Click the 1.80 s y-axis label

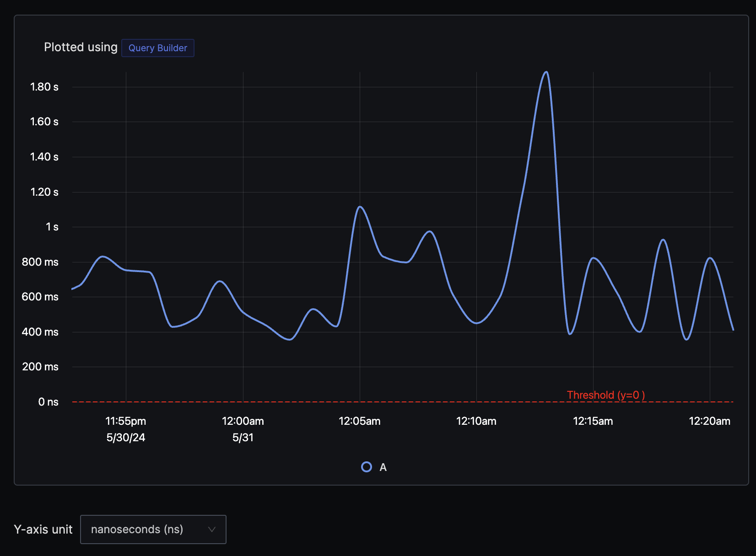click(x=44, y=87)
